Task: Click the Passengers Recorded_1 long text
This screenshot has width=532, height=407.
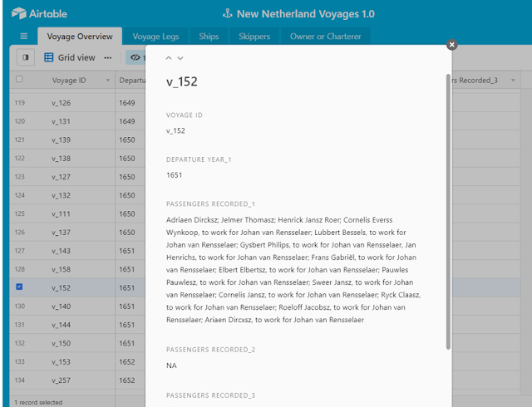Action: pos(293,270)
